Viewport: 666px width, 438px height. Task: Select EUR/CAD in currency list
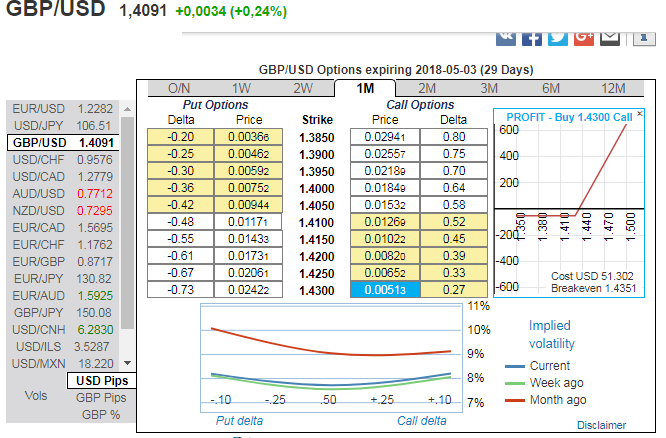click(63, 228)
